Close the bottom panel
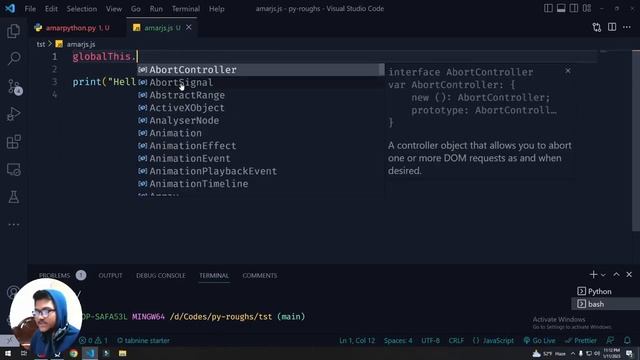 pyautogui.click(x=629, y=275)
